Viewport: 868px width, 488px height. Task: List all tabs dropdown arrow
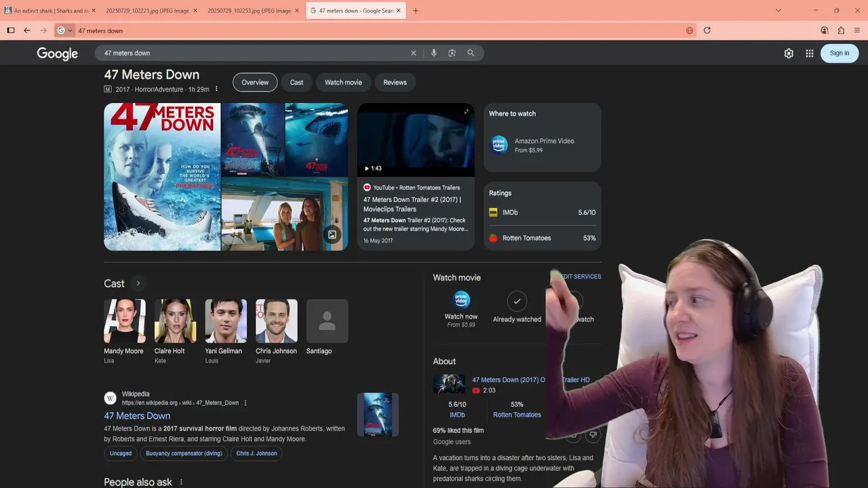click(778, 10)
